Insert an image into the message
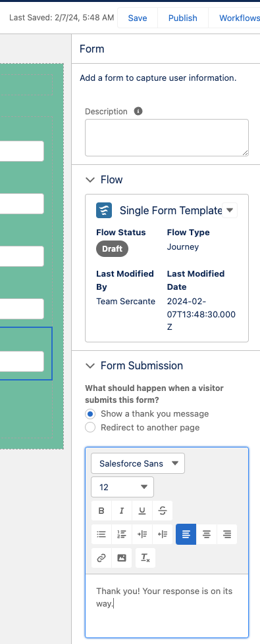 pyautogui.click(x=122, y=558)
